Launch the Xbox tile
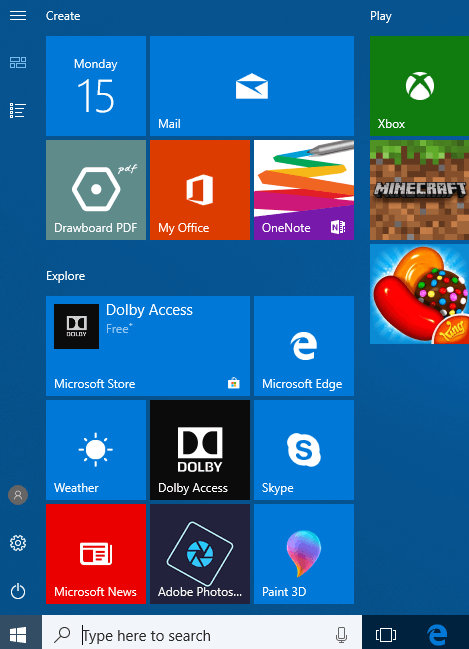 pyautogui.click(x=419, y=86)
